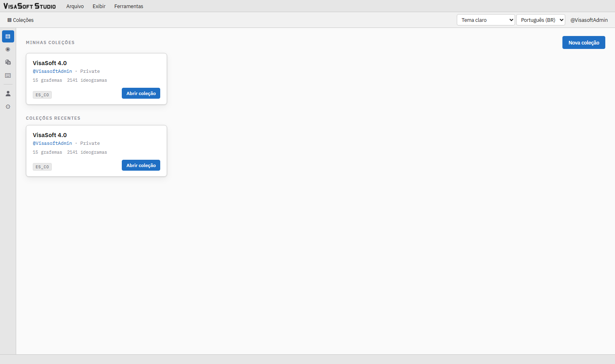The height and width of the screenshot is (364, 615).
Task: Click "15 grafemas" in Coleções Recentes card
Action: click(x=47, y=152)
